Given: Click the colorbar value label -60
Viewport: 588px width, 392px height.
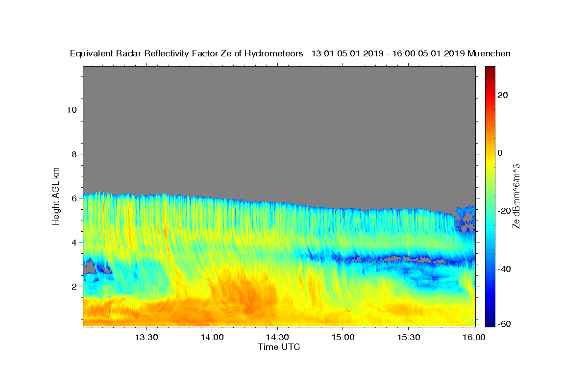Looking at the screenshot, I should (x=504, y=324).
